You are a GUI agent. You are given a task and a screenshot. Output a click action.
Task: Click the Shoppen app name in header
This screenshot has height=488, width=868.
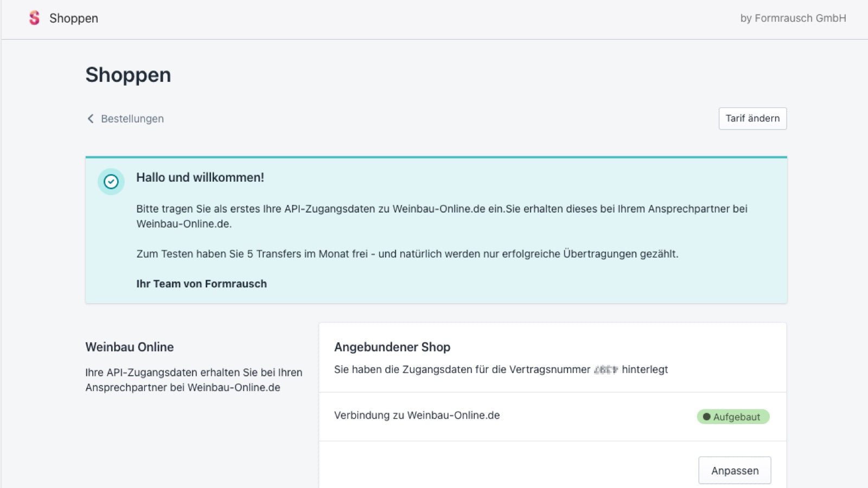click(74, 18)
